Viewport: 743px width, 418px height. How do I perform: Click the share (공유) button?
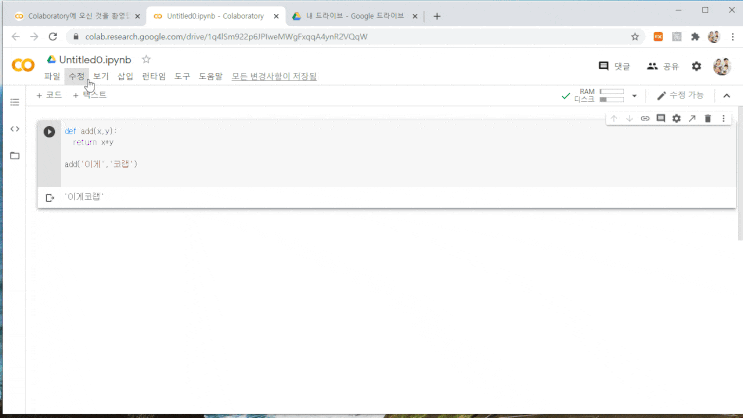[663, 66]
